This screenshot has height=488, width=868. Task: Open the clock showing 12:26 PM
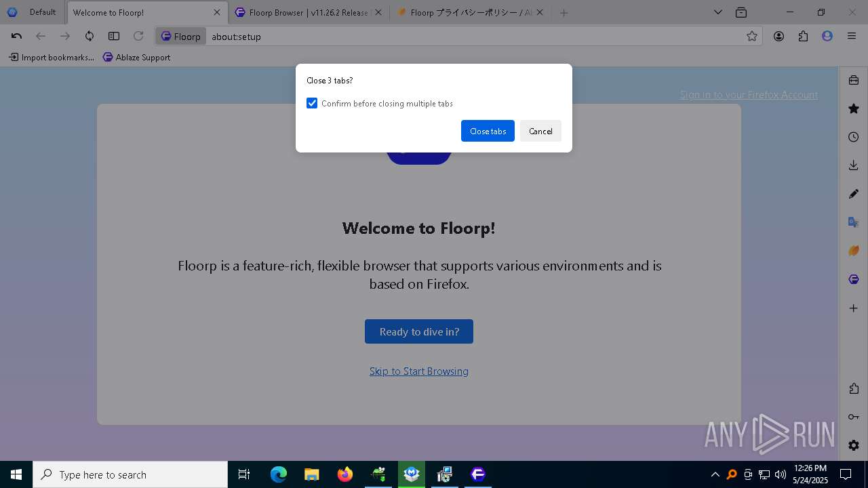coord(810,474)
